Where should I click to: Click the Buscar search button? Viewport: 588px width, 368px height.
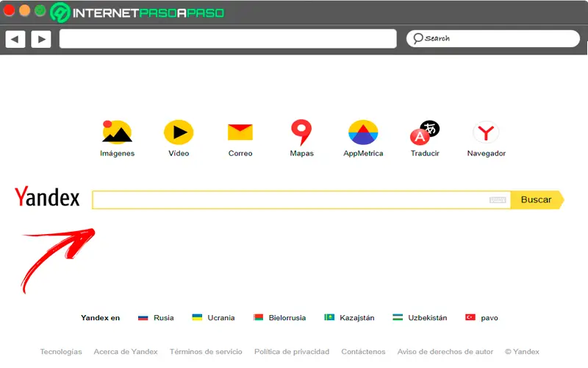pos(537,199)
